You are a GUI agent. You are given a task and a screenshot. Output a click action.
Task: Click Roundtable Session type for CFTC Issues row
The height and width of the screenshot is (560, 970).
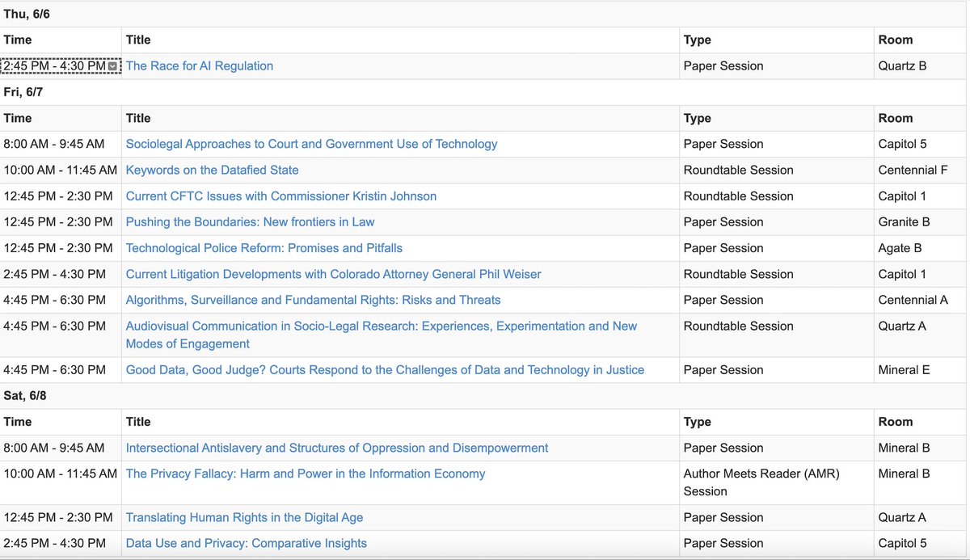tap(739, 196)
